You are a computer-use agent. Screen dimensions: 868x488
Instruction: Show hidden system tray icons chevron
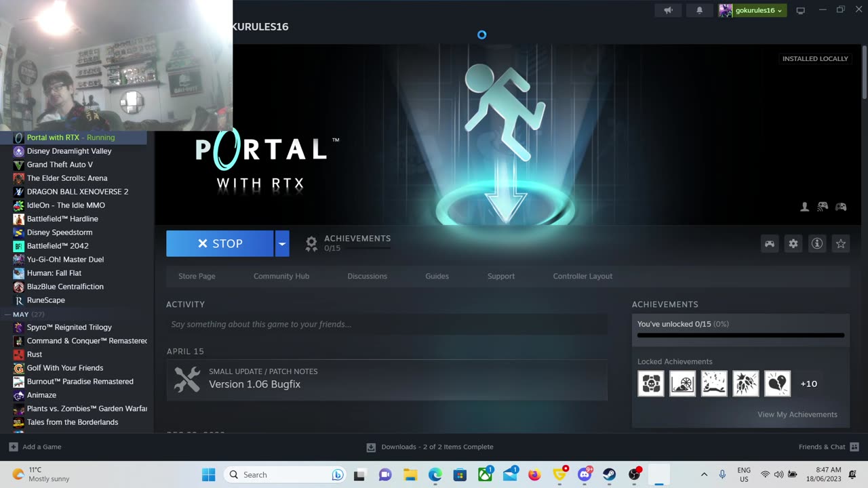(x=704, y=474)
